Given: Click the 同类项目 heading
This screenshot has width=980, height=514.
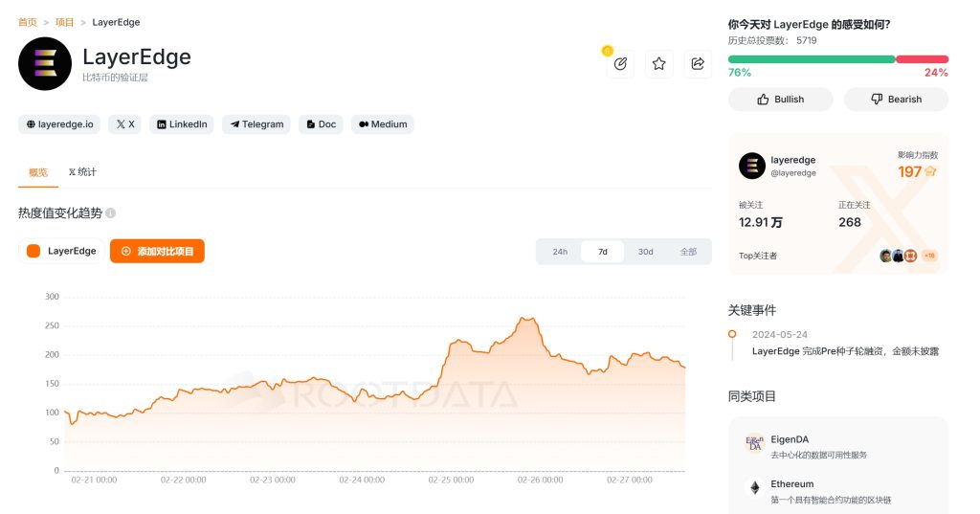Looking at the screenshot, I should [752, 396].
